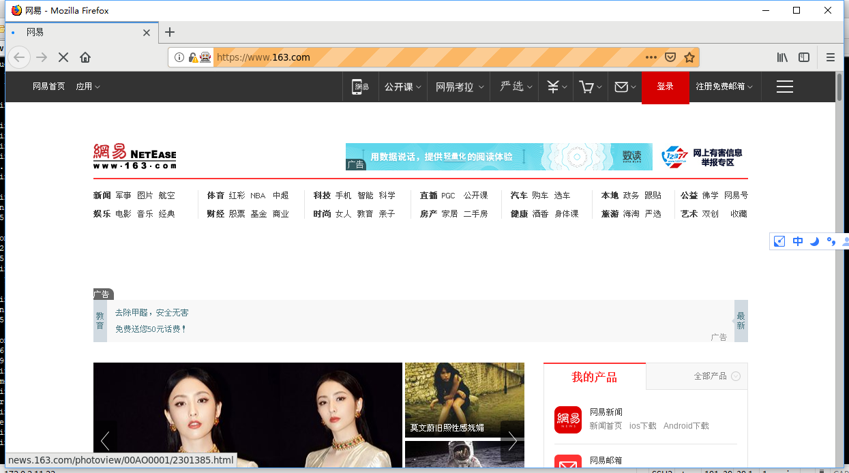Viewport: 849px width, 473px height.
Task: Open the 旅游 channel link
Action: 610,214
